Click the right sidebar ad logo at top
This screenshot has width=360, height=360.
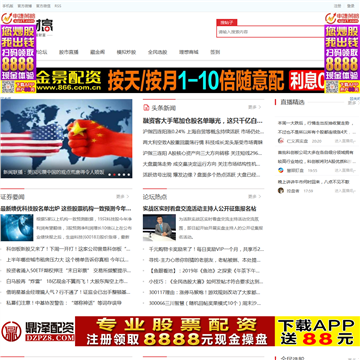(x=342, y=18)
